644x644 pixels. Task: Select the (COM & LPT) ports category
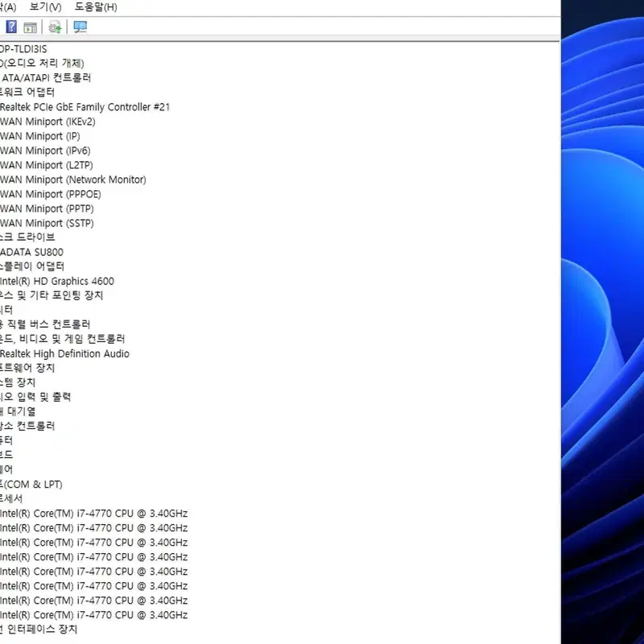click(x=31, y=485)
